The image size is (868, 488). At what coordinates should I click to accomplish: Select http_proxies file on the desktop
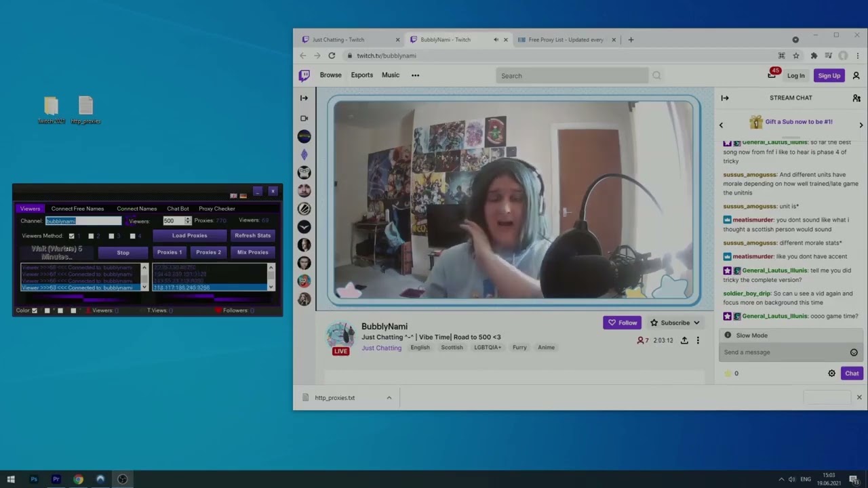[85, 110]
